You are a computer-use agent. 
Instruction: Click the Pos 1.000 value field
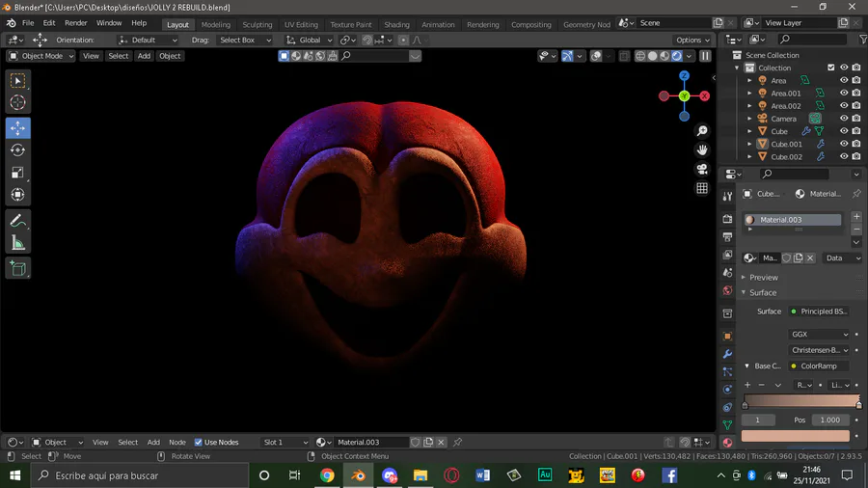(x=829, y=420)
